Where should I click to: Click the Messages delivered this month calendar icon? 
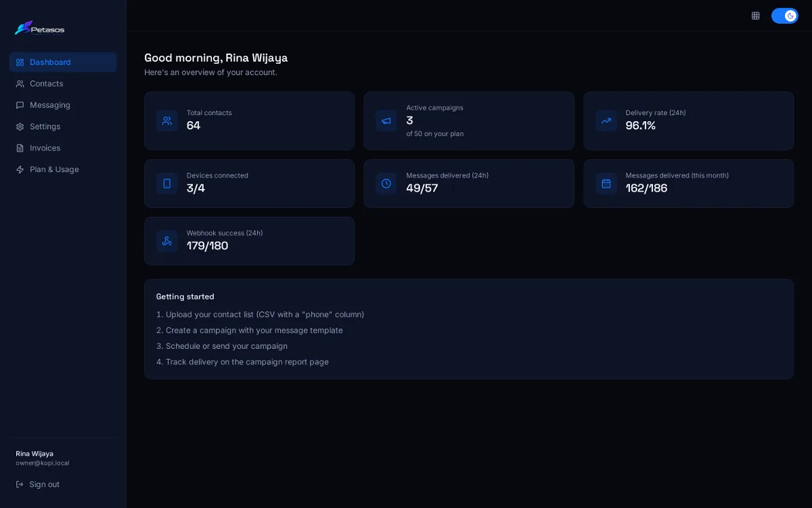click(x=606, y=184)
